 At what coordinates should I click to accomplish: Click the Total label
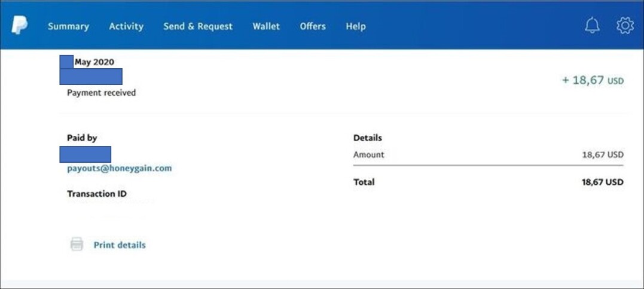point(364,182)
